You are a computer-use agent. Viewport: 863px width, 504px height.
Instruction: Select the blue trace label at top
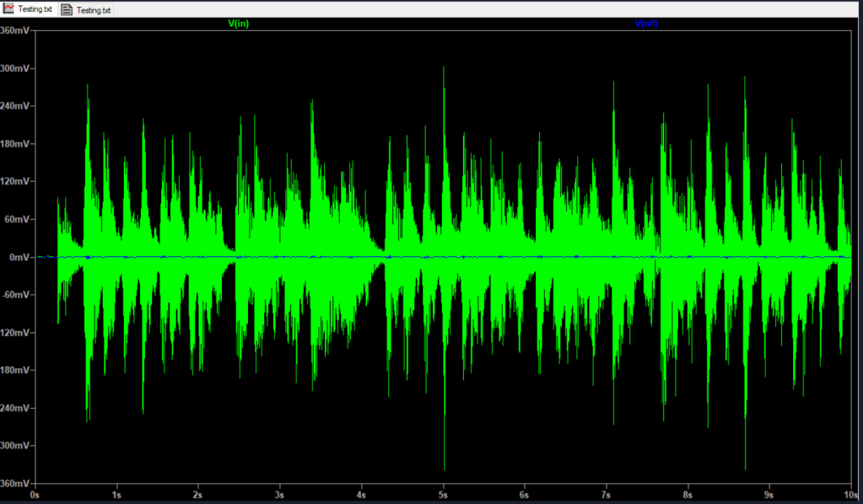(x=645, y=24)
